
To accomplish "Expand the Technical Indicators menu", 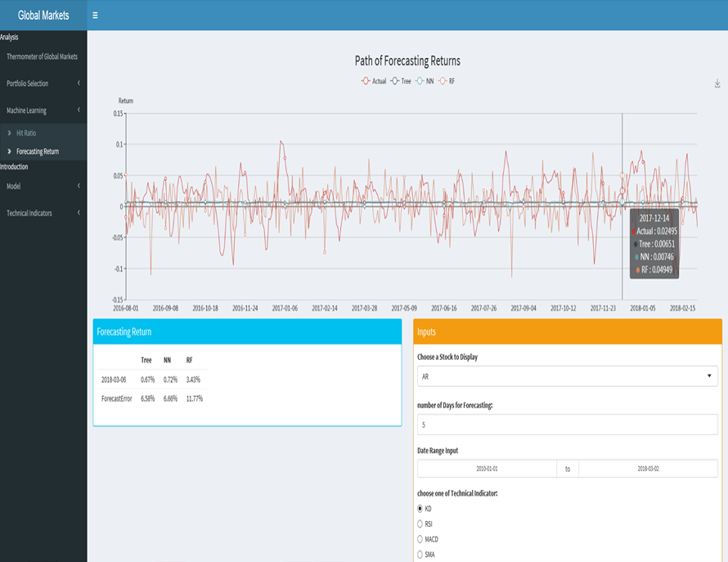I will click(x=43, y=214).
